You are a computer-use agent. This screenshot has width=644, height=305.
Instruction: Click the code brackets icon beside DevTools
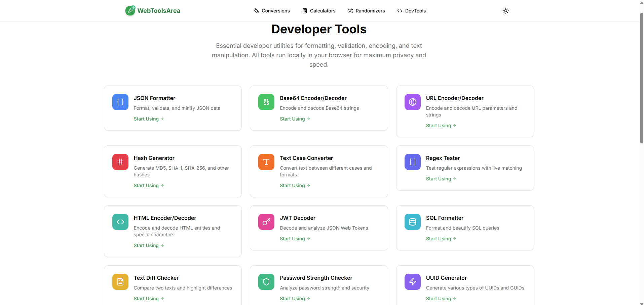pos(400,11)
